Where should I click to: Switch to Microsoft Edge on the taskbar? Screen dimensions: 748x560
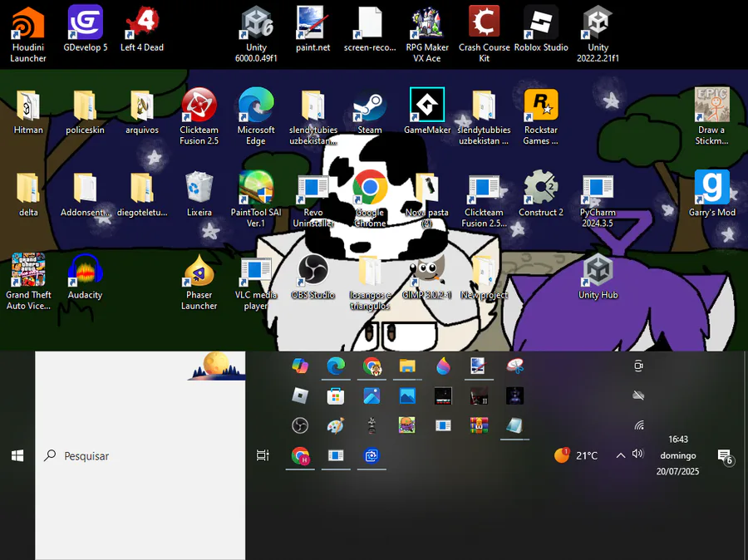336,366
